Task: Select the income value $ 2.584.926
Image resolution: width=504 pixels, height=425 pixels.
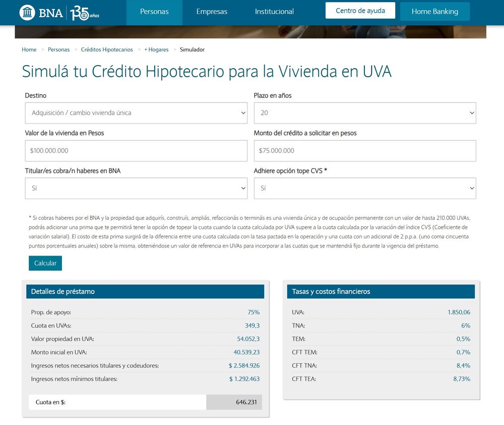Action: click(244, 366)
